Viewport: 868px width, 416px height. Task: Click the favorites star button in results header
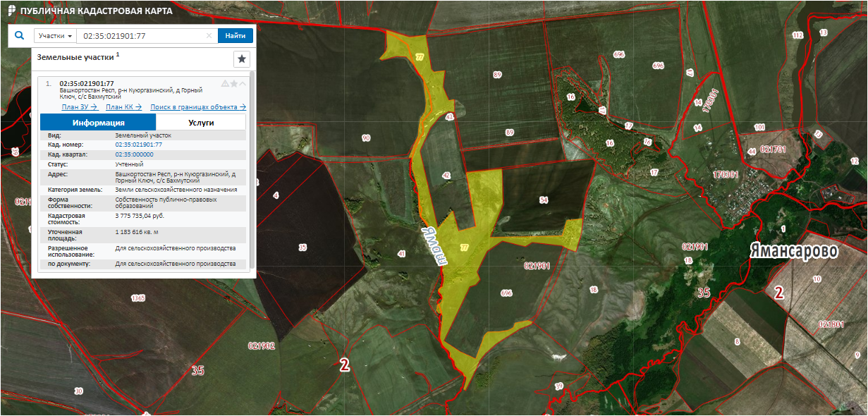pos(242,59)
